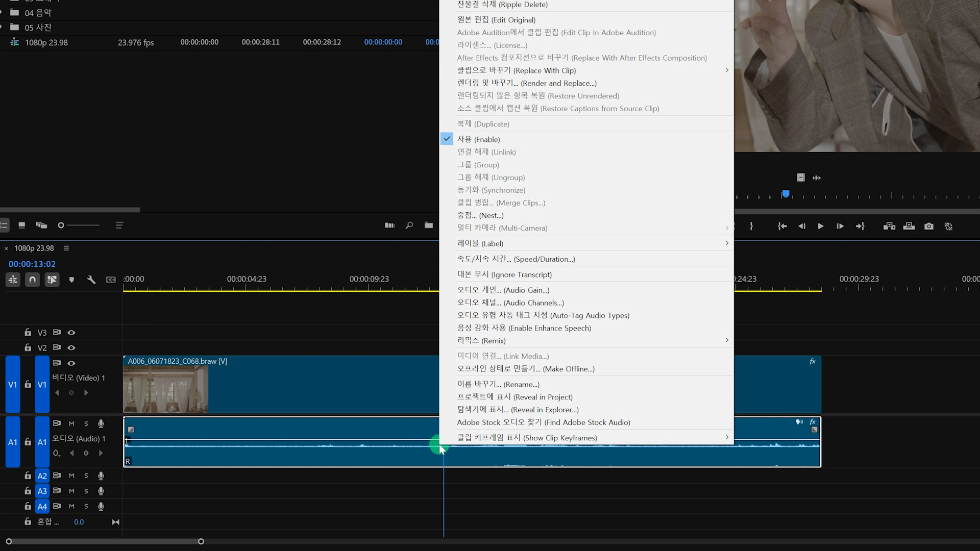Toggle V3 track output eye
This screenshot has width=980, height=551.
(71, 333)
